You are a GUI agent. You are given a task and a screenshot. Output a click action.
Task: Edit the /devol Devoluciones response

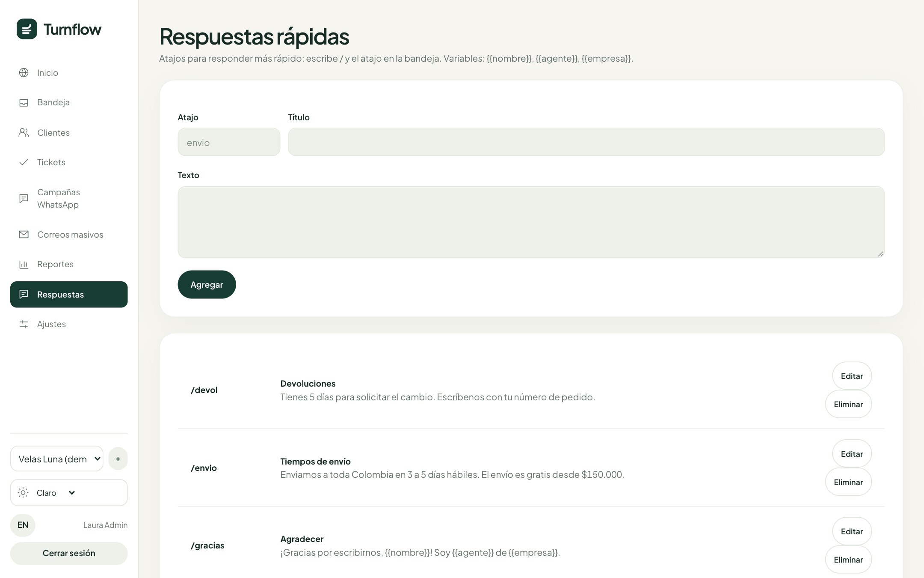pos(852,376)
